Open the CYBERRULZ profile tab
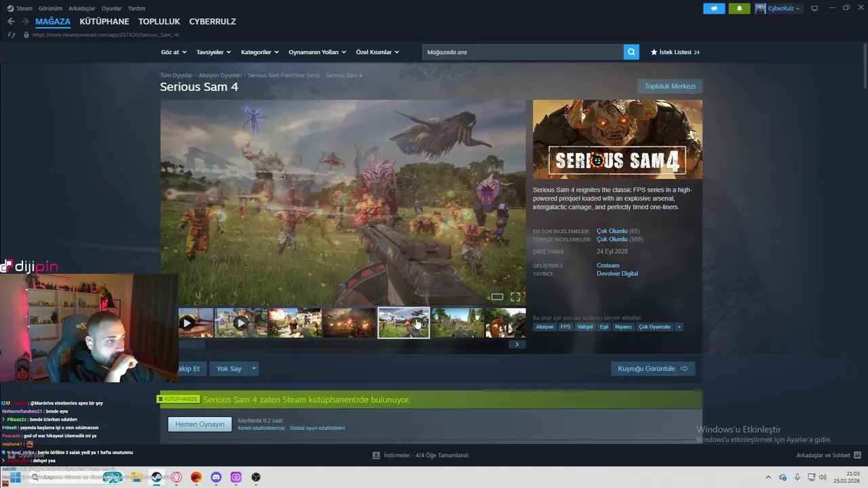Viewport: 868px width, 488px height. point(212,22)
